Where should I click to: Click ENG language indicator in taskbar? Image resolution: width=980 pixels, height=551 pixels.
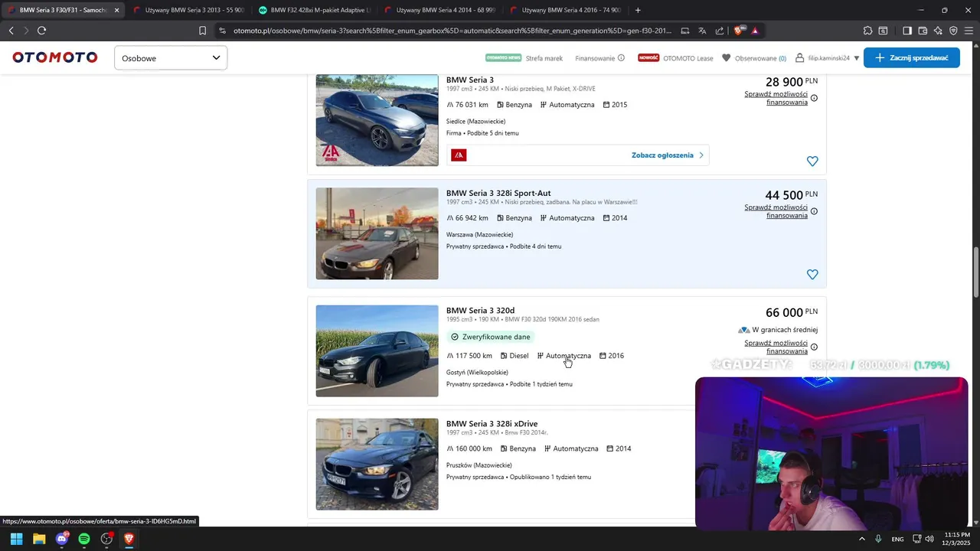pos(897,539)
